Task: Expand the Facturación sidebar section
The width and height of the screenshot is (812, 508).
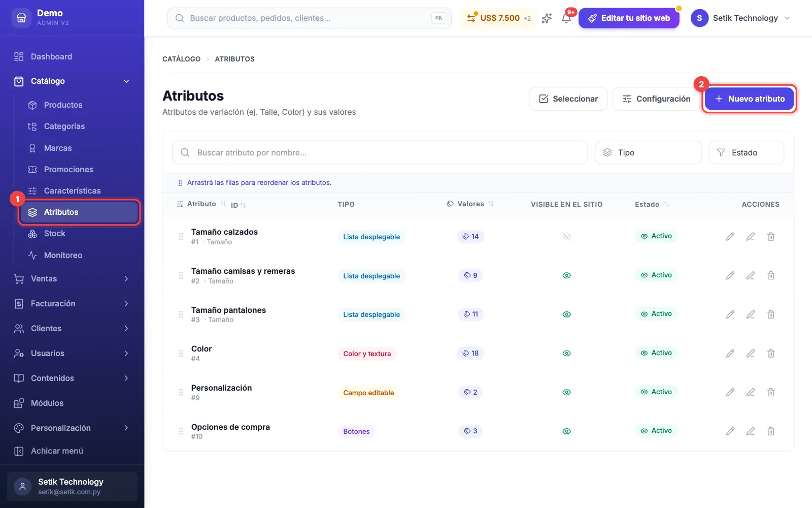Action: (72, 304)
